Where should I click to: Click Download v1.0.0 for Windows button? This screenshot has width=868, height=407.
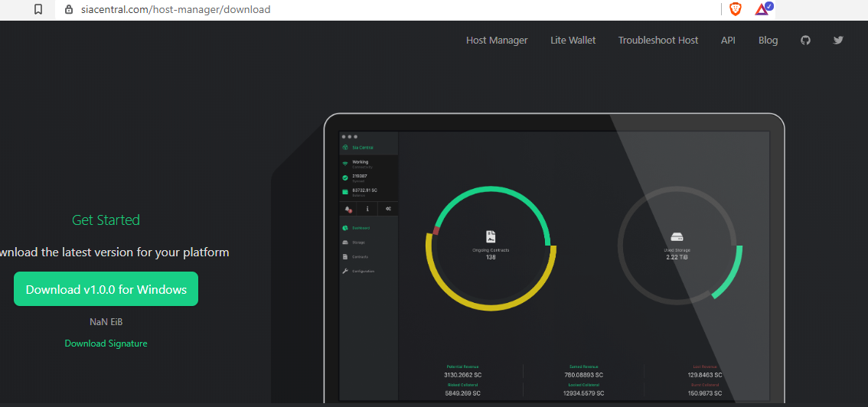[x=106, y=288]
